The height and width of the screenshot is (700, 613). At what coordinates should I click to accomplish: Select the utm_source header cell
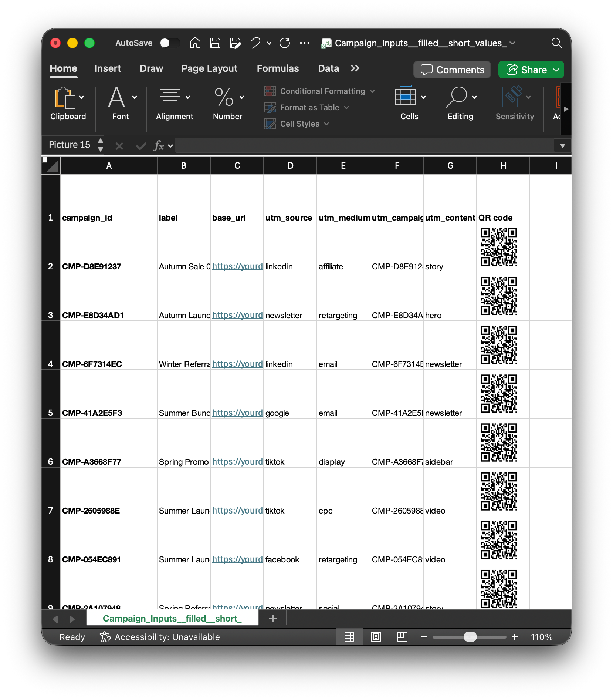click(290, 199)
